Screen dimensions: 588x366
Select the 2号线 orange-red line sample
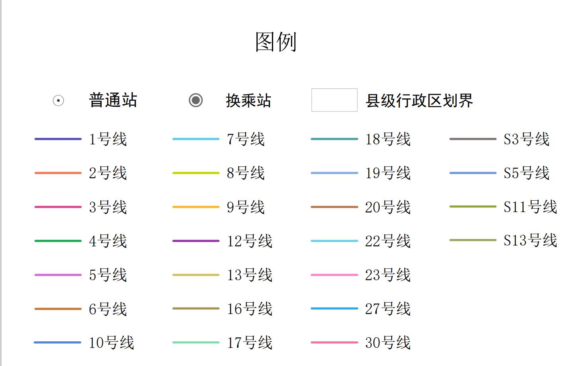tap(58, 173)
